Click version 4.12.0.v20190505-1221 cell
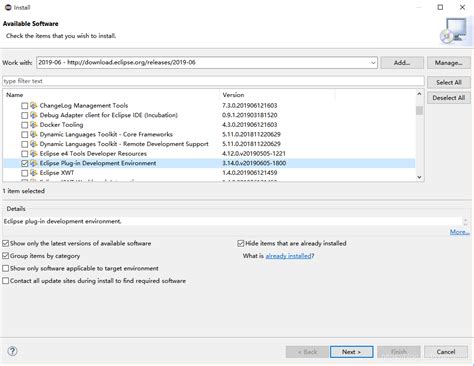 click(x=254, y=154)
